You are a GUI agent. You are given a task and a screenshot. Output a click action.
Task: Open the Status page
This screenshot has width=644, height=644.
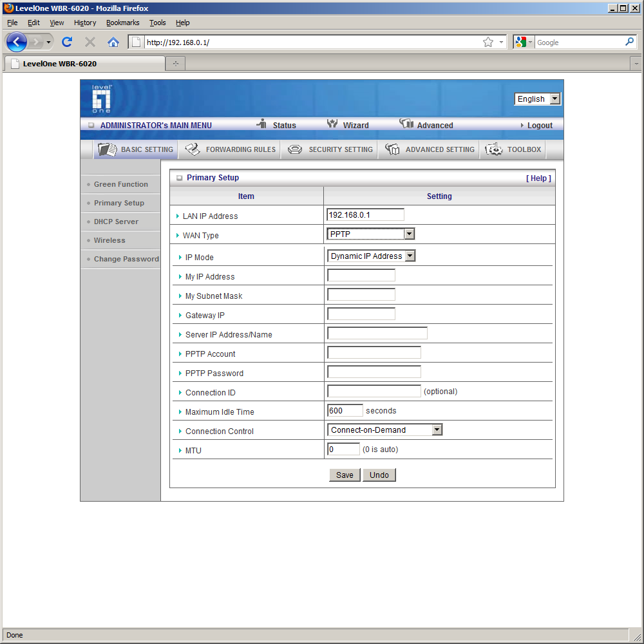click(x=284, y=126)
